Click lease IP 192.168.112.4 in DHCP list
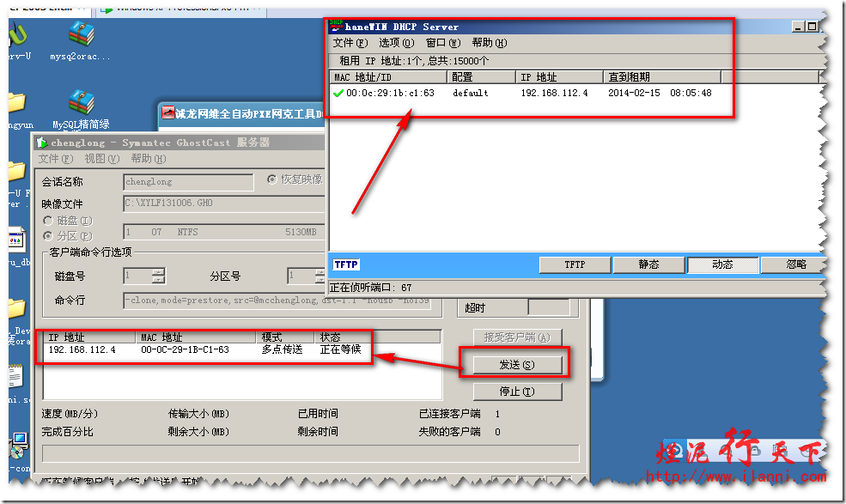 tap(554, 93)
